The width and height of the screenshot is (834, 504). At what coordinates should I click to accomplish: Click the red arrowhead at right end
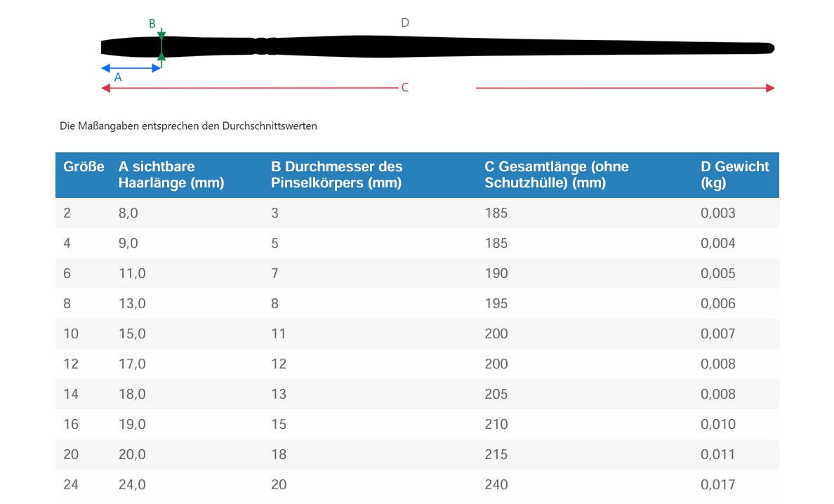pyautogui.click(x=770, y=88)
